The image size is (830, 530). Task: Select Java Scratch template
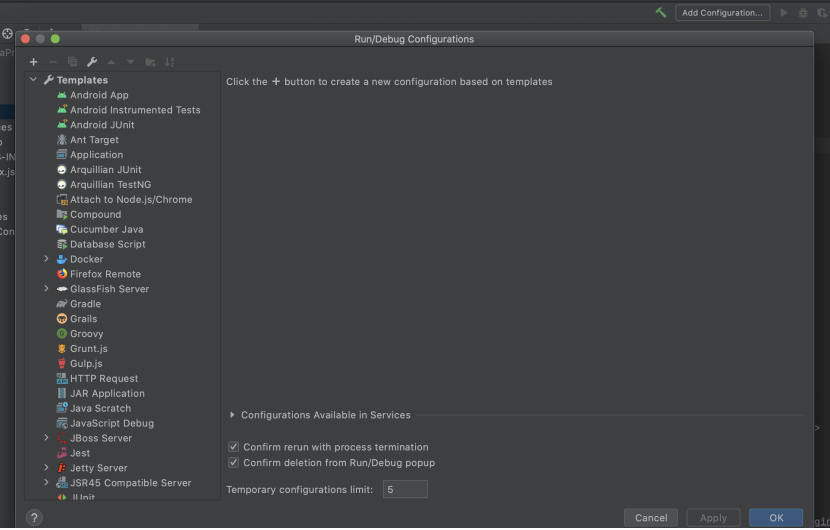click(x=101, y=409)
